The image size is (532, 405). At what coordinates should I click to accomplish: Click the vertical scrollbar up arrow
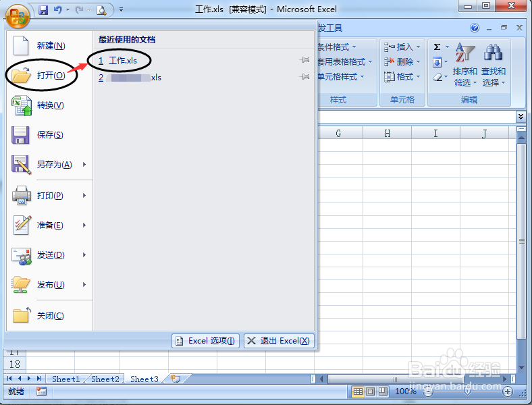click(x=521, y=138)
